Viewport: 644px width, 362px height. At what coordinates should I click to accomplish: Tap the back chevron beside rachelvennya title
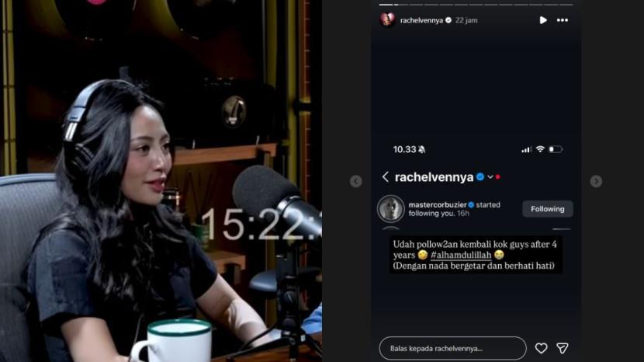point(386,177)
